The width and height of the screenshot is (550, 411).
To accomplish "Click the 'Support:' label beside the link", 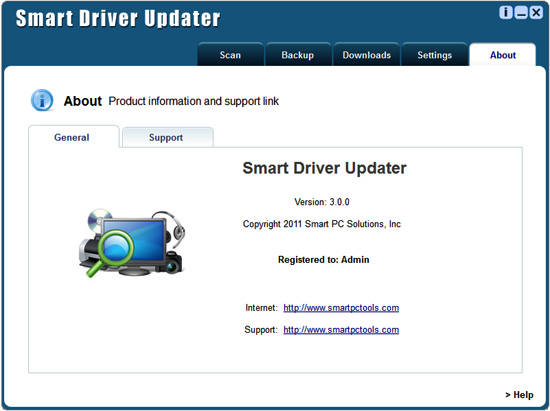I will point(261,330).
